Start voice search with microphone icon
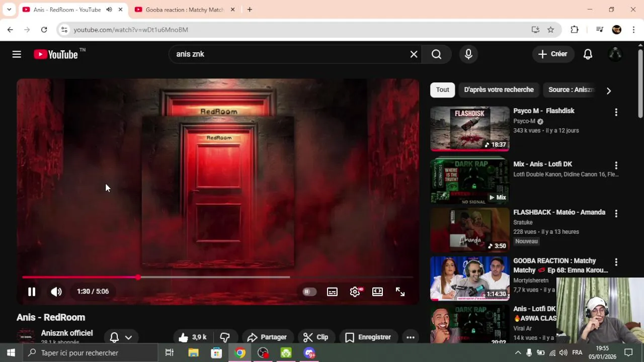This screenshot has height=362, width=644. (468, 54)
